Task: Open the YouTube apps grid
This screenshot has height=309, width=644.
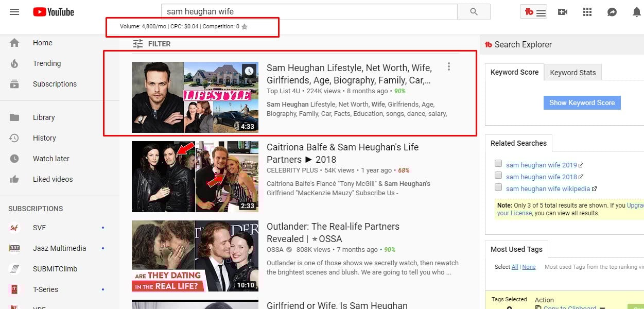Action: (x=587, y=12)
